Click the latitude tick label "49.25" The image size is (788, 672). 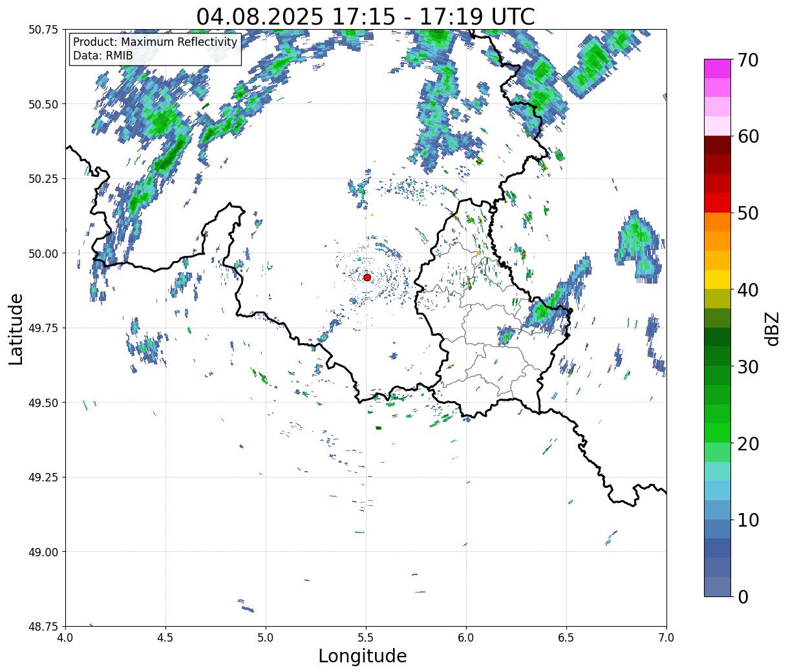click(x=43, y=477)
